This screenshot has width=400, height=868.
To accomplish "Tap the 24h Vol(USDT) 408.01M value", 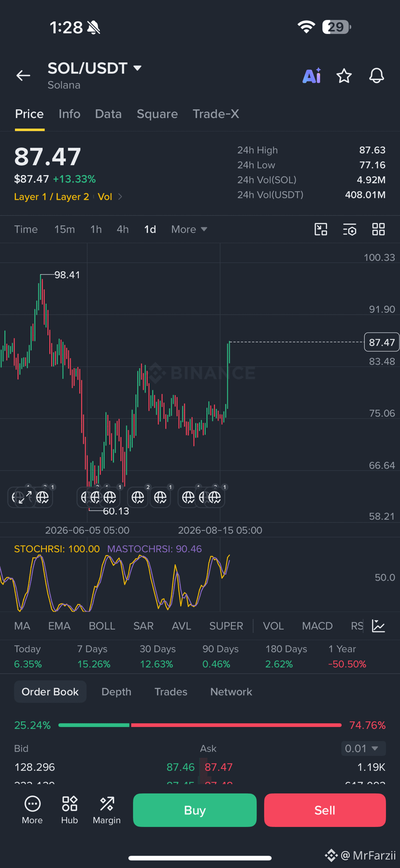I will [365, 195].
